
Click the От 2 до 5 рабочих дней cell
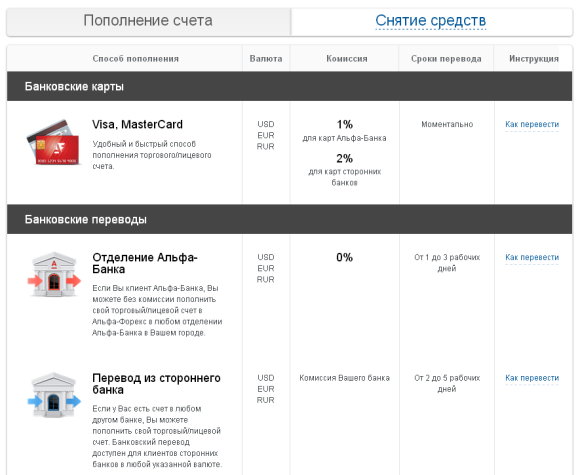447,383
